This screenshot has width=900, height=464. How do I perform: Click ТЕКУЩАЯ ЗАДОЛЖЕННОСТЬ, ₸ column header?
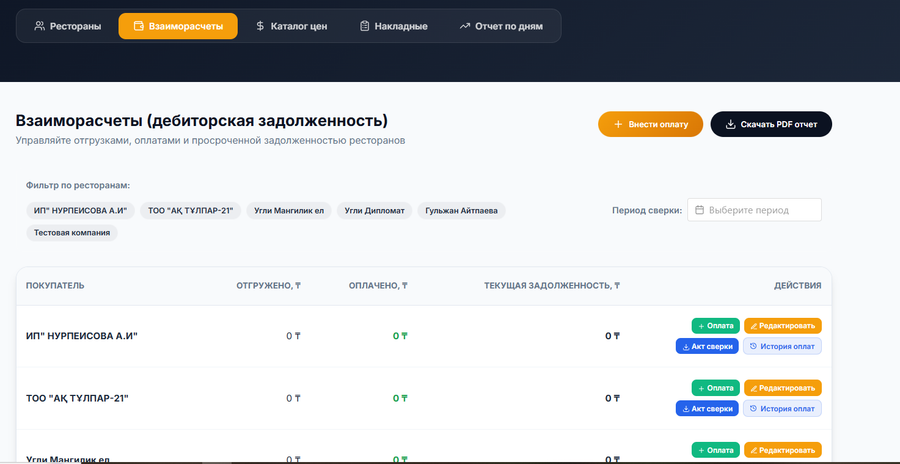point(552,285)
